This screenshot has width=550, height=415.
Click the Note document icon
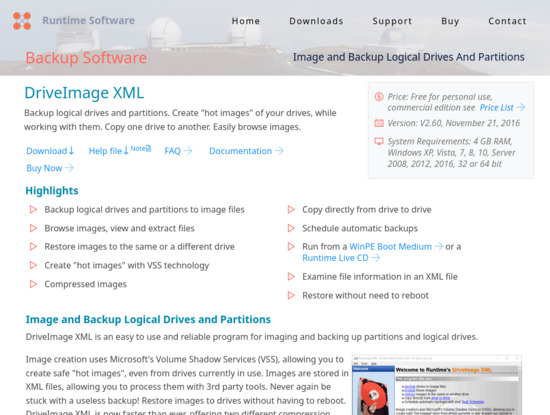pos(148,148)
